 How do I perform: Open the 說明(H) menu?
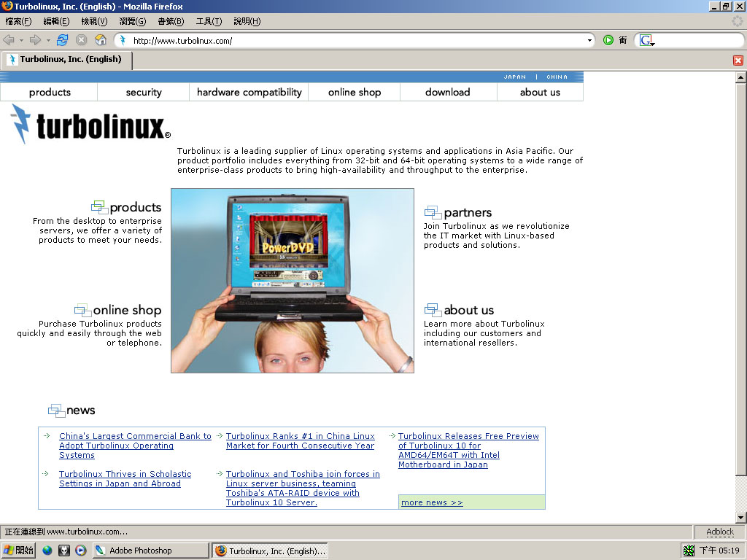tap(247, 21)
